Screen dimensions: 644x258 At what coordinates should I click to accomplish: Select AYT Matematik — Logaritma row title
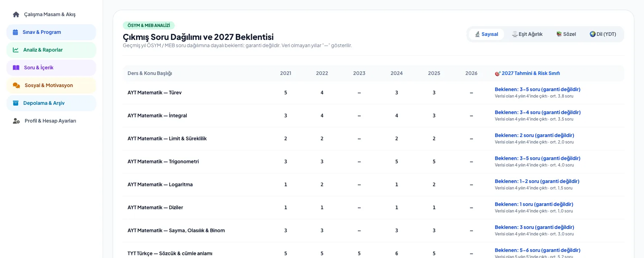[160, 185]
